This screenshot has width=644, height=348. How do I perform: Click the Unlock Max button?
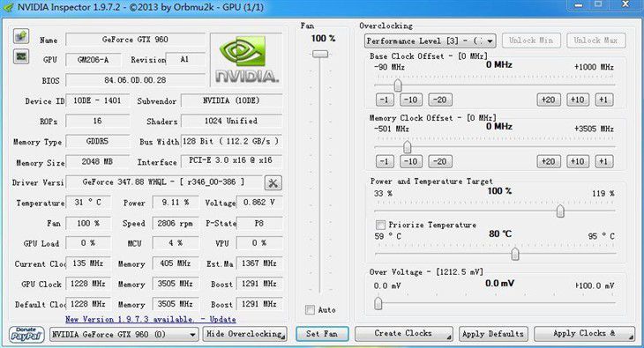(x=596, y=41)
